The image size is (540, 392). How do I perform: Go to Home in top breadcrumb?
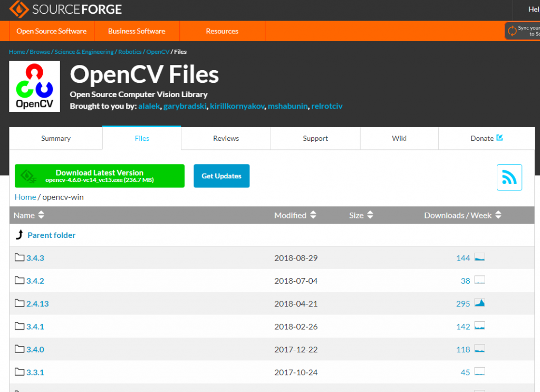point(17,52)
